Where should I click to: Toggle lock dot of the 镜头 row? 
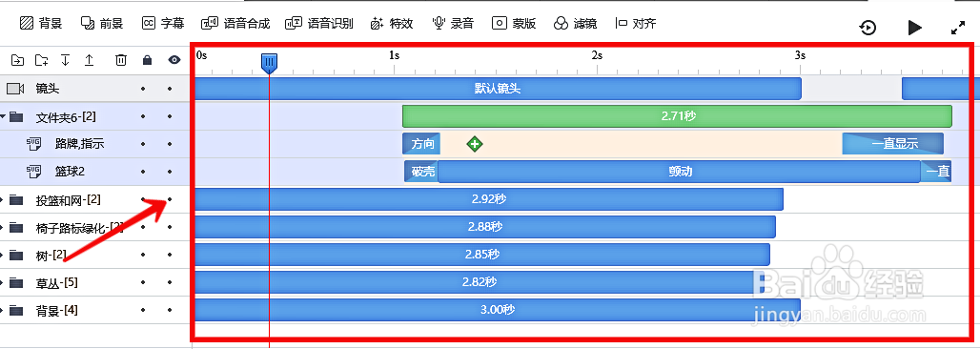click(143, 89)
